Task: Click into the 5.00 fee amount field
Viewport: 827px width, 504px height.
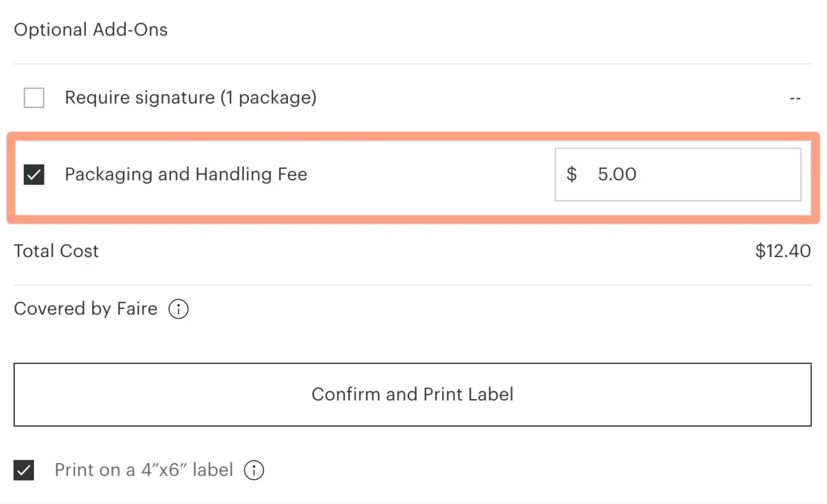Action: [x=617, y=174]
